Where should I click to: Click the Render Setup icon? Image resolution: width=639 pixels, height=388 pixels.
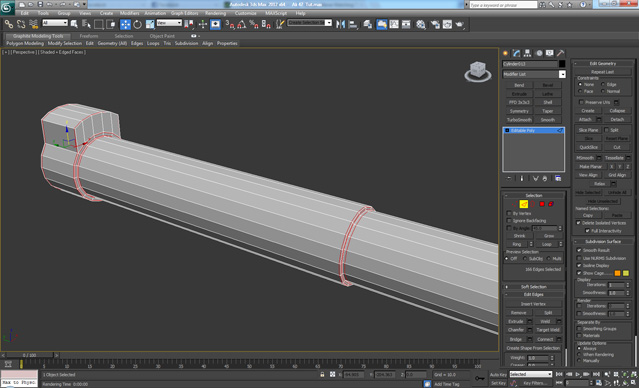pyautogui.click(x=435, y=24)
